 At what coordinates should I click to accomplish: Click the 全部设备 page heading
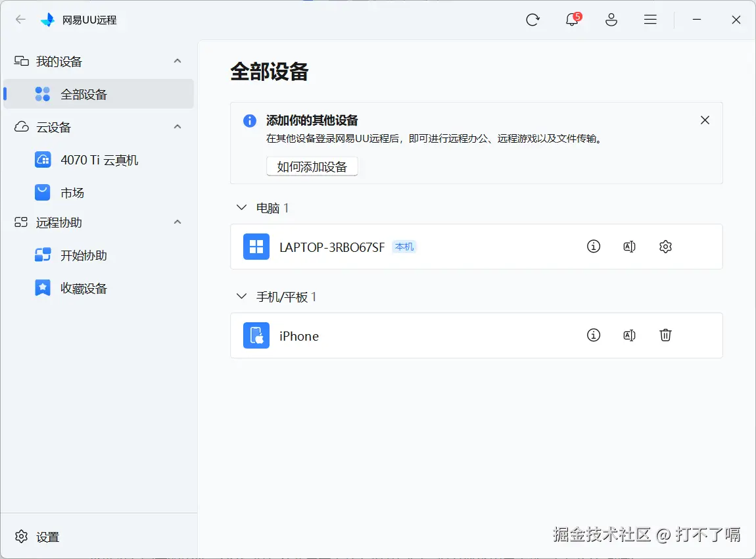pyautogui.click(x=269, y=72)
